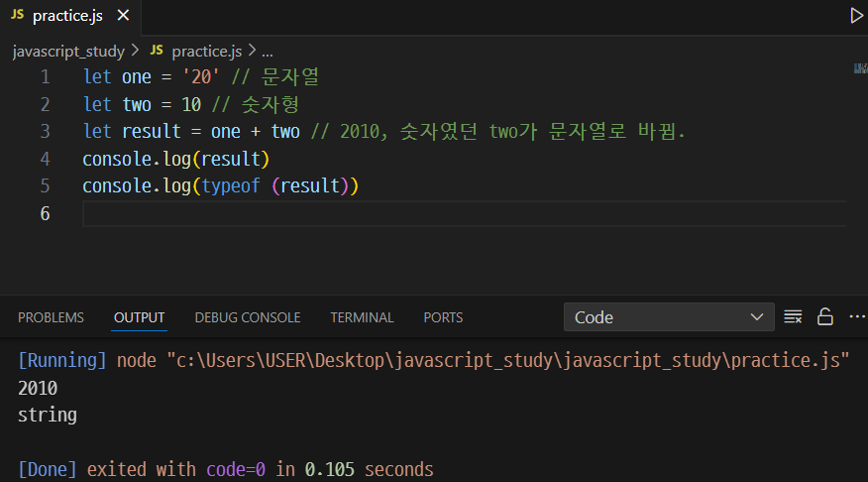Open the DEBUG CONSOLE tab
This screenshot has height=482, width=868.
248,317
